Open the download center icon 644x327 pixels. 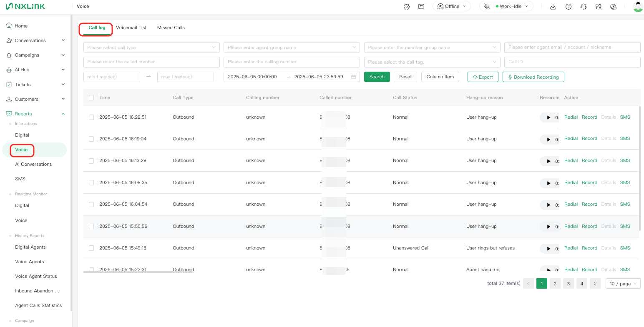553,7
